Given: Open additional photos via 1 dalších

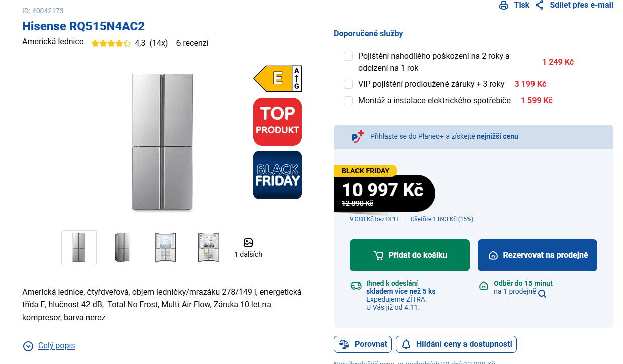Looking at the screenshot, I should (x=248, y=254).
